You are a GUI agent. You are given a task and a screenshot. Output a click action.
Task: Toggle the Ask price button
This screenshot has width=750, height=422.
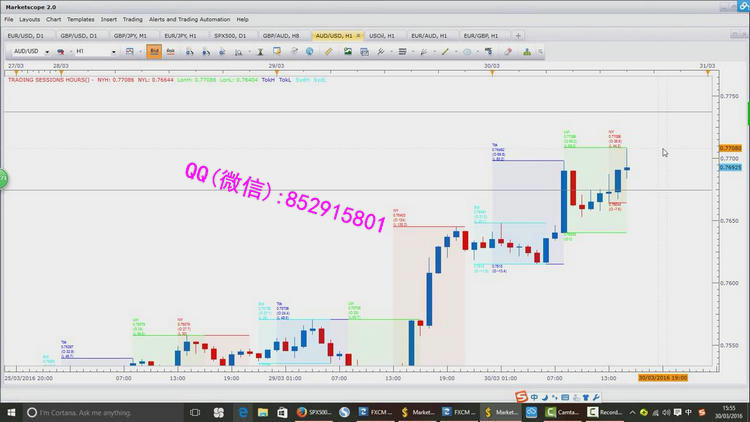coord(171,51)
